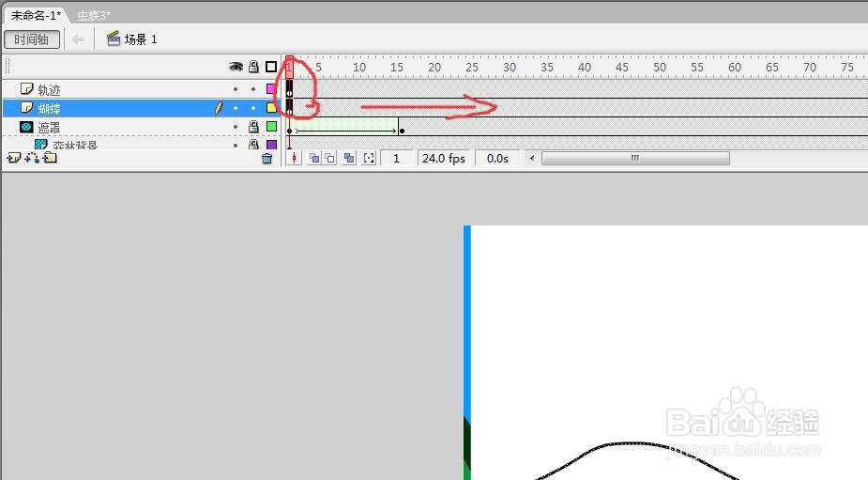Screen dimensions: 868x480
Task: Click the timeline horizontal scrollbar thumb
Action: point(635,159)
